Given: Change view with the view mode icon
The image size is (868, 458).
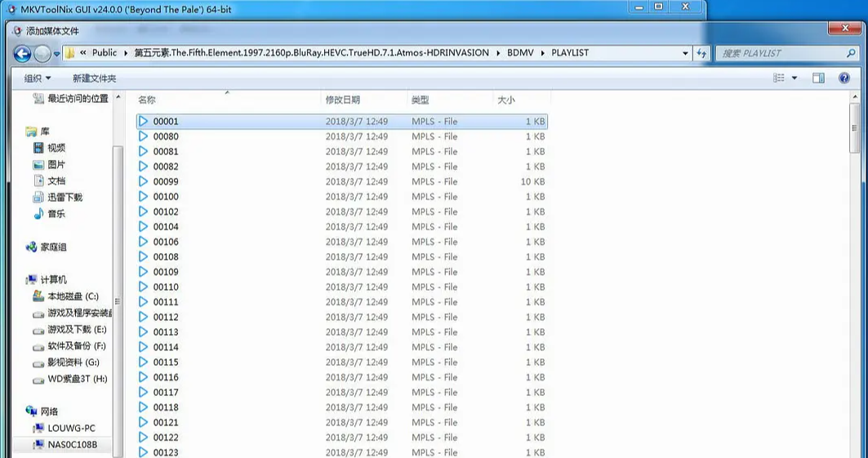Looking at the screenshot, I should click(x=779, y=78).
